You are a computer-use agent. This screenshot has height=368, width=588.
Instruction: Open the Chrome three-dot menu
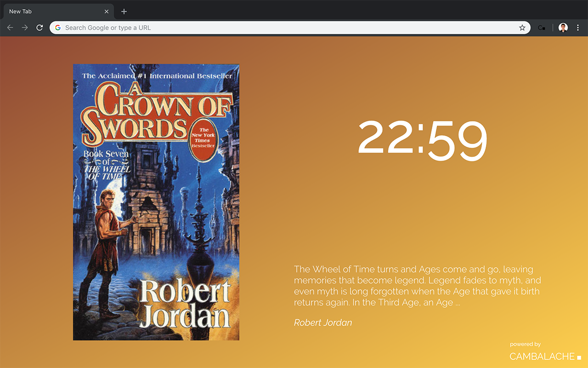tap(578, 28)
